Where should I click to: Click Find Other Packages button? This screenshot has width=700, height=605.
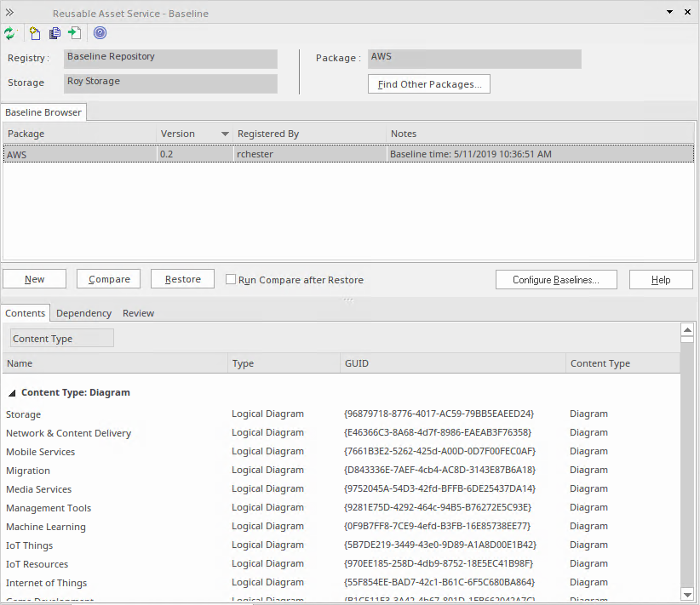pyautogui.click(x=429, y=84)
